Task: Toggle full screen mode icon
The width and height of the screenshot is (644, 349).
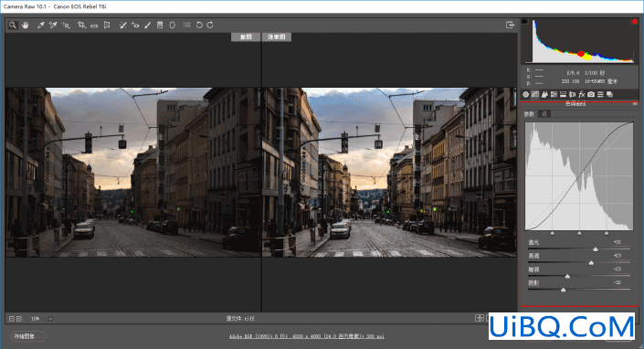Action: tap(510, 25)
